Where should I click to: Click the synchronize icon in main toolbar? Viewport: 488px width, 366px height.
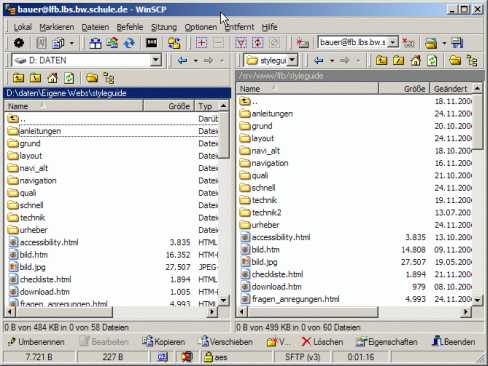[x=112, y=43]
